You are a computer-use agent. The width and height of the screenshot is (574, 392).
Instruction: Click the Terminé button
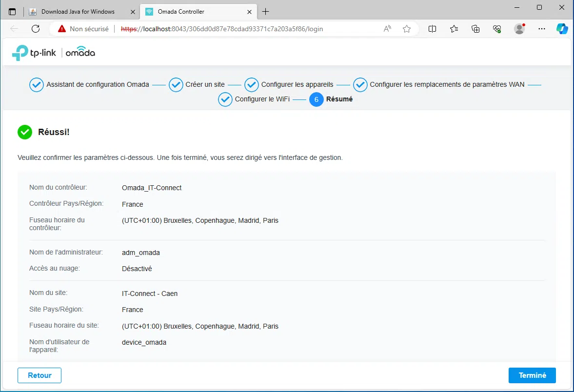[x=532, y=375]
